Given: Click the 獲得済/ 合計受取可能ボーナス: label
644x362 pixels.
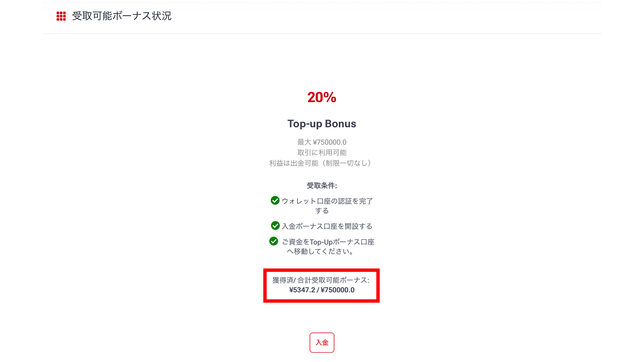Looking at the screenshot, I should click(x=321, y=280).
